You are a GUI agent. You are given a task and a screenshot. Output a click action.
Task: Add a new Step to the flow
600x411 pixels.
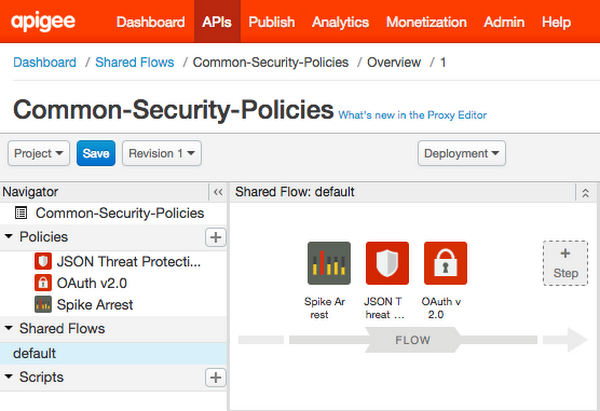565,263
